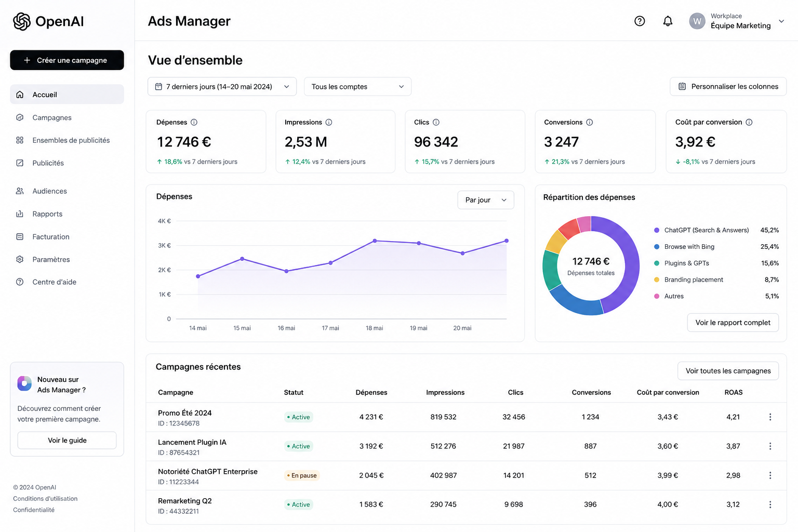Click the Accueil home icon
Image resolution: width=798 pixels, height=532 pixels.
20,95
